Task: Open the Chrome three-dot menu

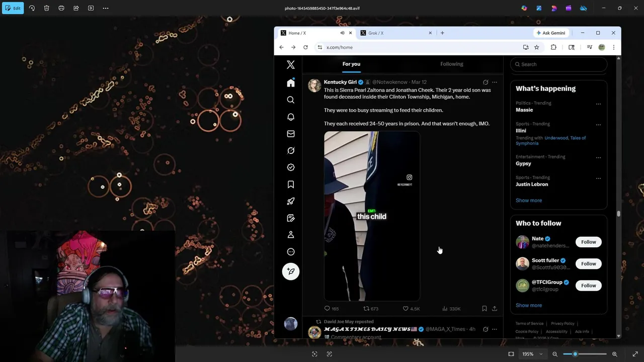Action: (x=614, y=47)
